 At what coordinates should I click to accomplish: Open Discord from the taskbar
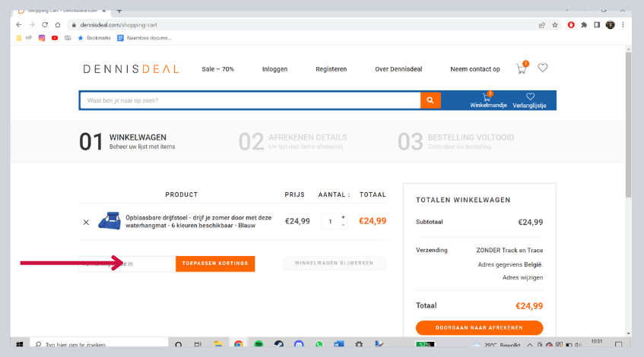299,344
